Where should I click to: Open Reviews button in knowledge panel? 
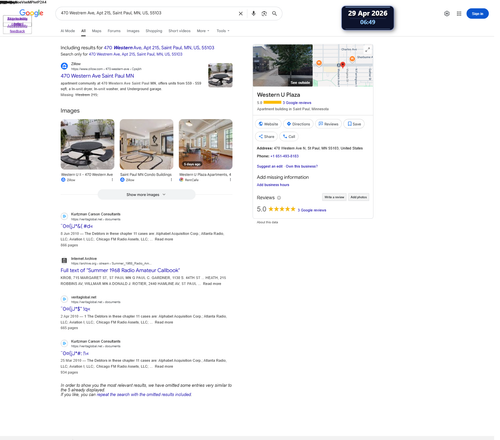328,124
